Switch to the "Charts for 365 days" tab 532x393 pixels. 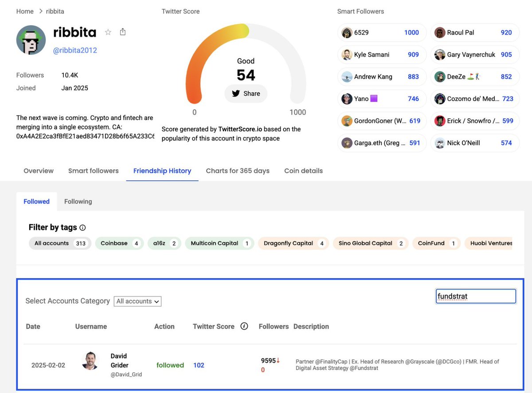click(x=238, y=171)
